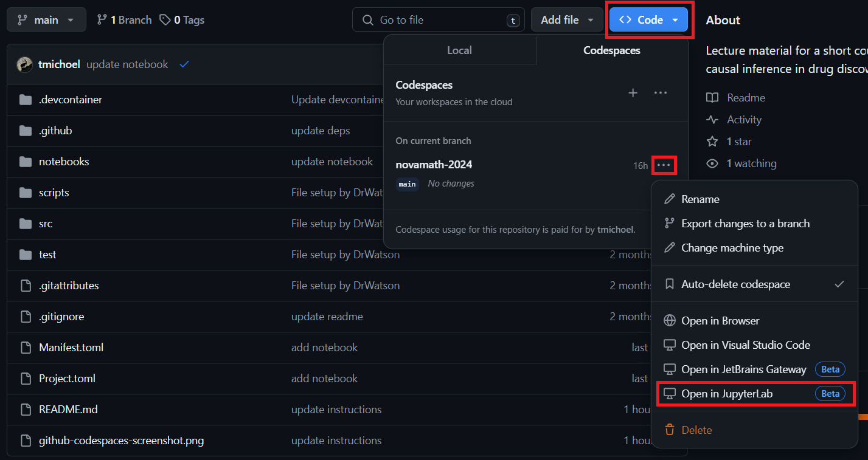Delete the codespace via Delete item
The height and width of the screenshot is (460, 868).
754,430
